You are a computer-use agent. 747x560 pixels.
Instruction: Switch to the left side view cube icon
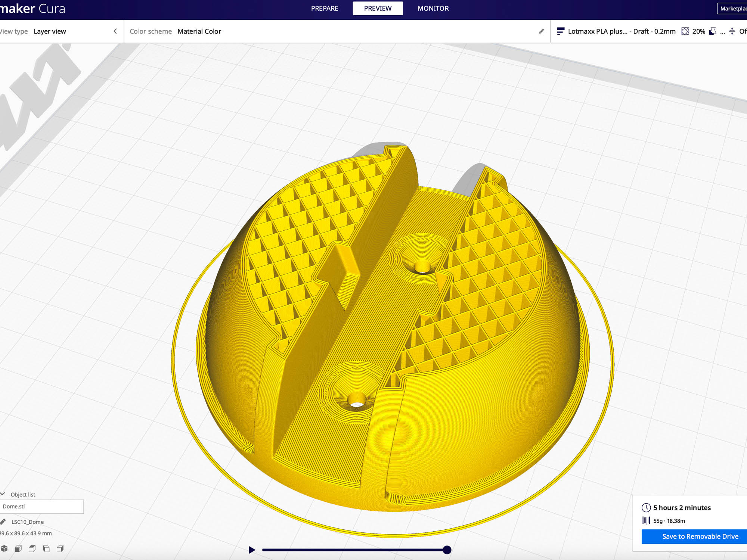tap(46, 548)
